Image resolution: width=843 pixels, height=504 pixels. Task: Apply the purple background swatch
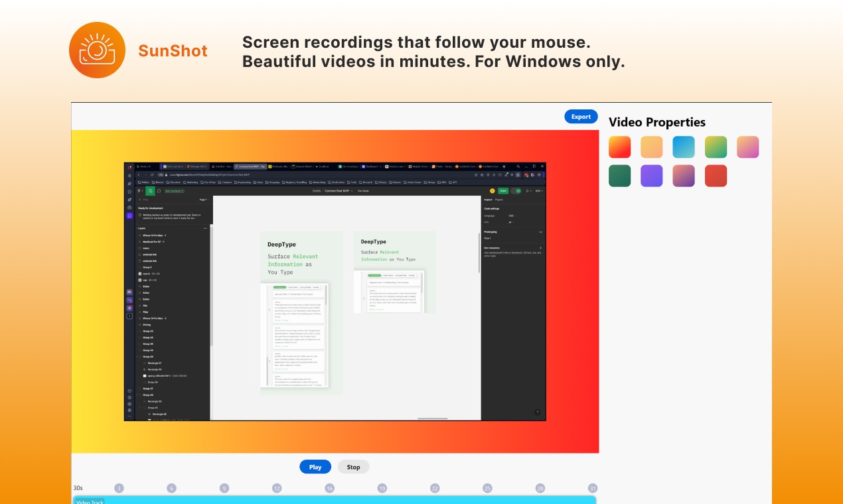click(x=652, y=176)
